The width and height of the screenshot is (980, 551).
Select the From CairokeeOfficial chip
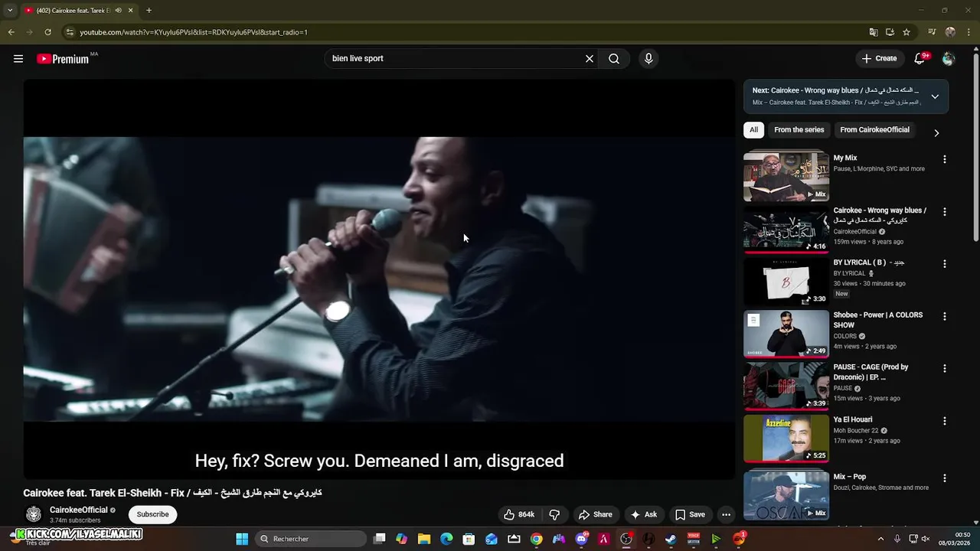tap(874, 130)
